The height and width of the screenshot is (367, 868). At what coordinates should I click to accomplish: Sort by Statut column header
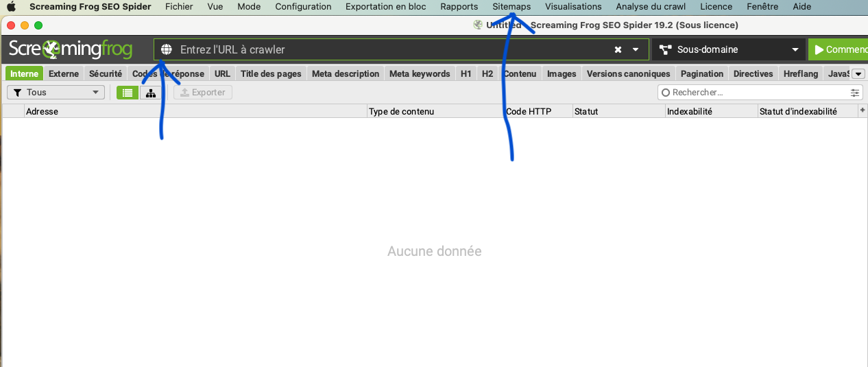(618, 111)
